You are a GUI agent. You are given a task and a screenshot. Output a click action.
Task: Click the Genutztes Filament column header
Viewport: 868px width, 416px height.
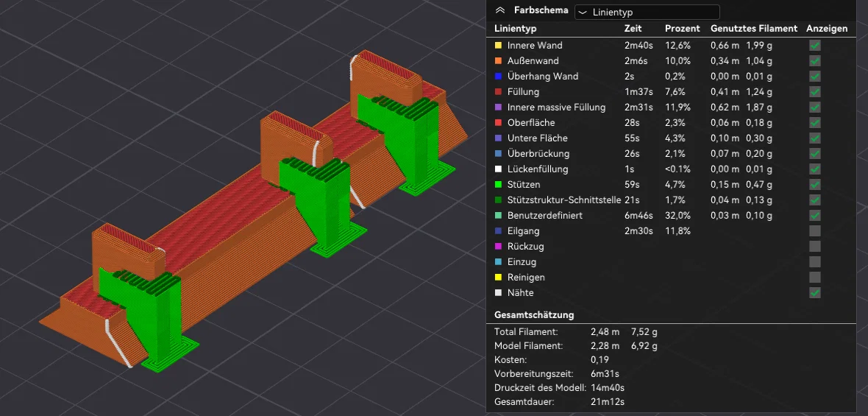753,29
